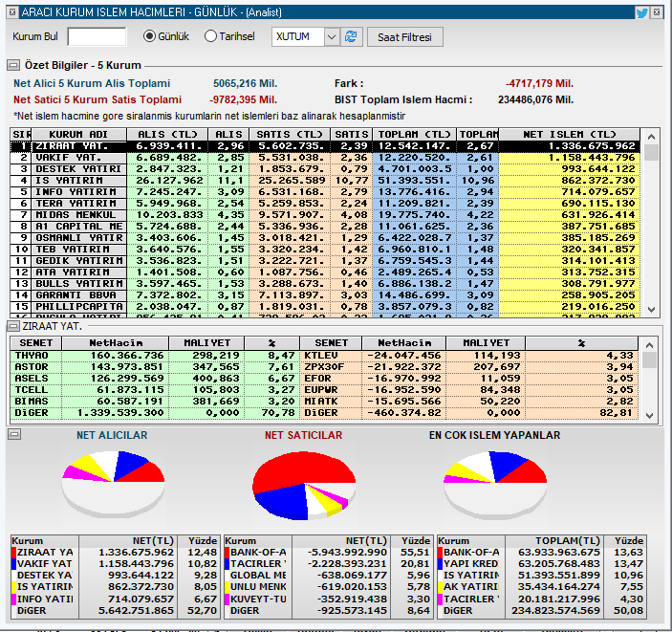Click the title bar left pin icon
The image size is (672, 632).
click(12, 12)
